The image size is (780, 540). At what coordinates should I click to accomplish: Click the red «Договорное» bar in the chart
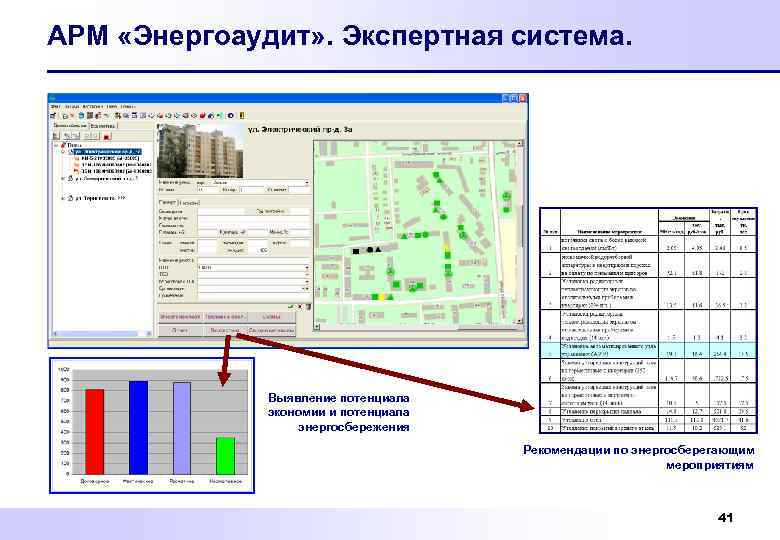(95, 431)
